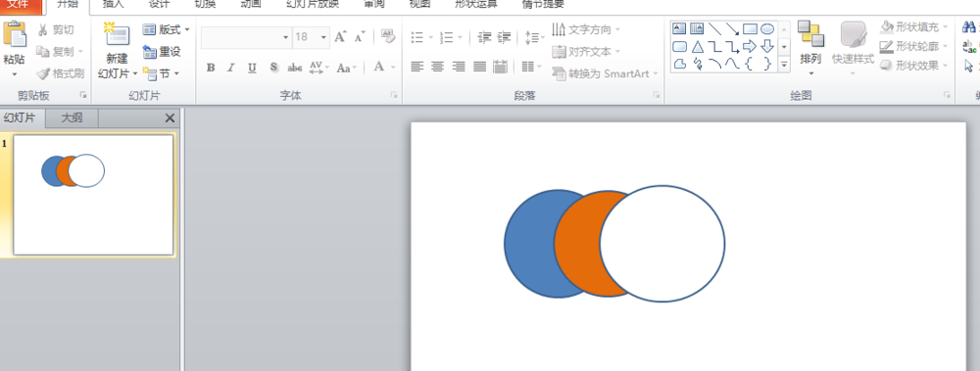
Task: Increase font size with the large A
Action: (340, 37)
